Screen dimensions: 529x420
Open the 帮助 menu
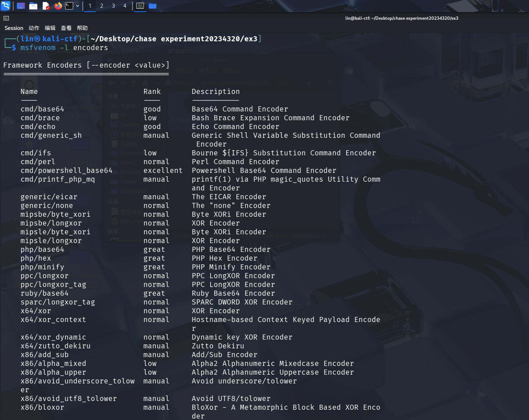click(x=82, y=28)
